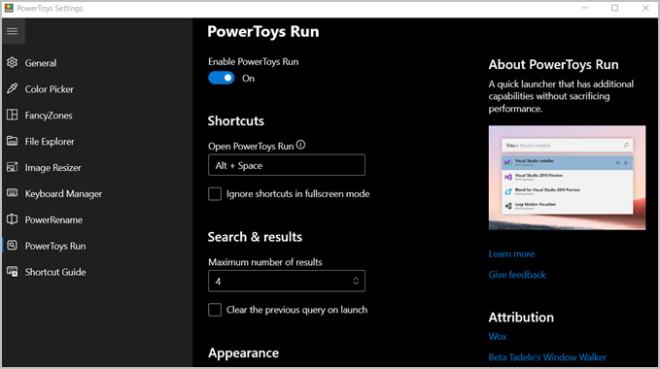The image size is (660, 369).
Task: Follow the Learn more link
Action: point(511,254)
